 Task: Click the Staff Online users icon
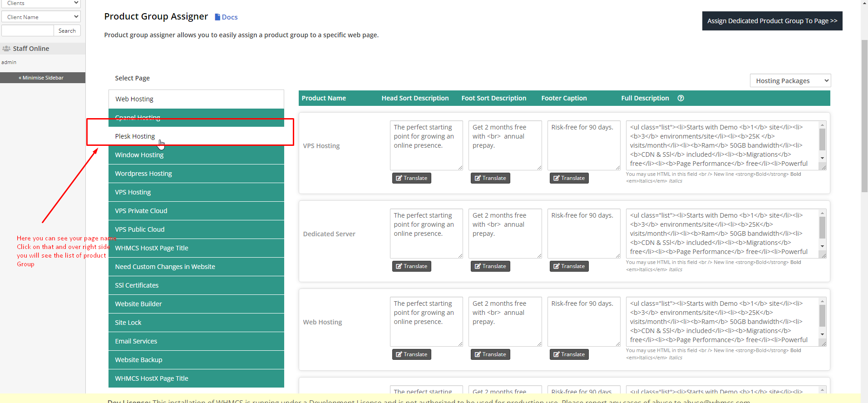tap(6, 49)
